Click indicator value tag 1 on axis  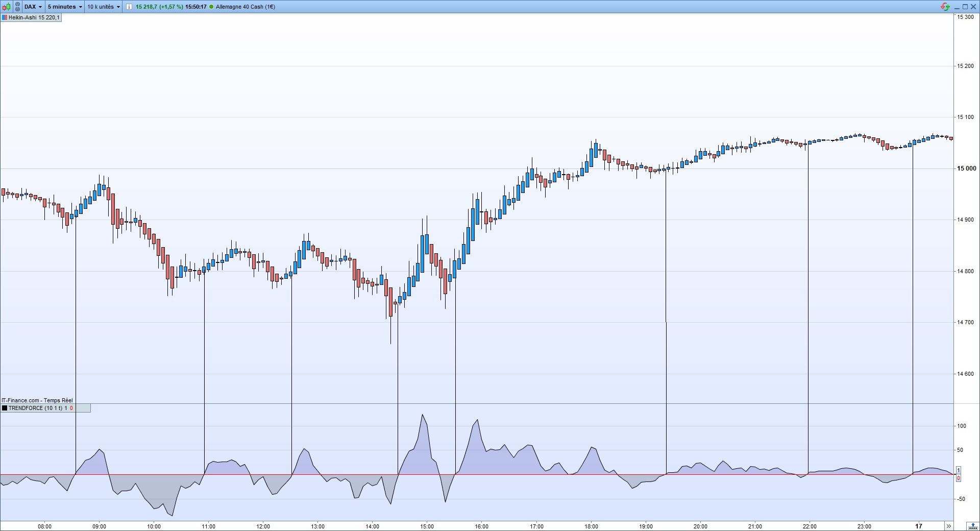point(959,470)
